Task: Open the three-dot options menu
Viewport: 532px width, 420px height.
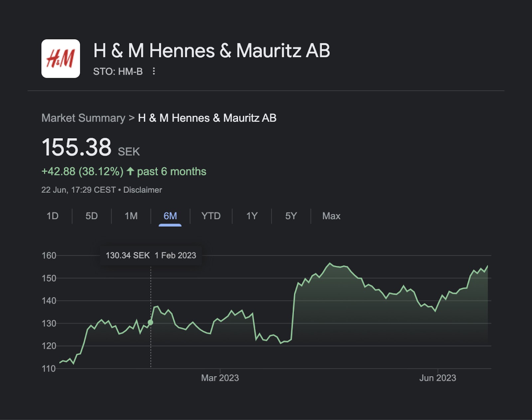Action: click(x=154, y=71)
